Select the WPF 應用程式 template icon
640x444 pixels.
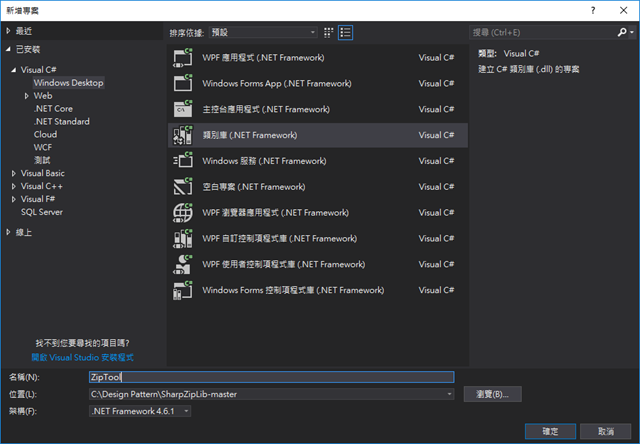click(x=182, y=58)
